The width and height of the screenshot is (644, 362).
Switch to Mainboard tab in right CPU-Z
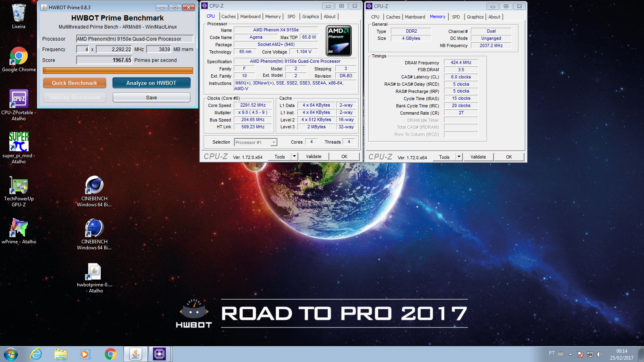pos(415,17)
